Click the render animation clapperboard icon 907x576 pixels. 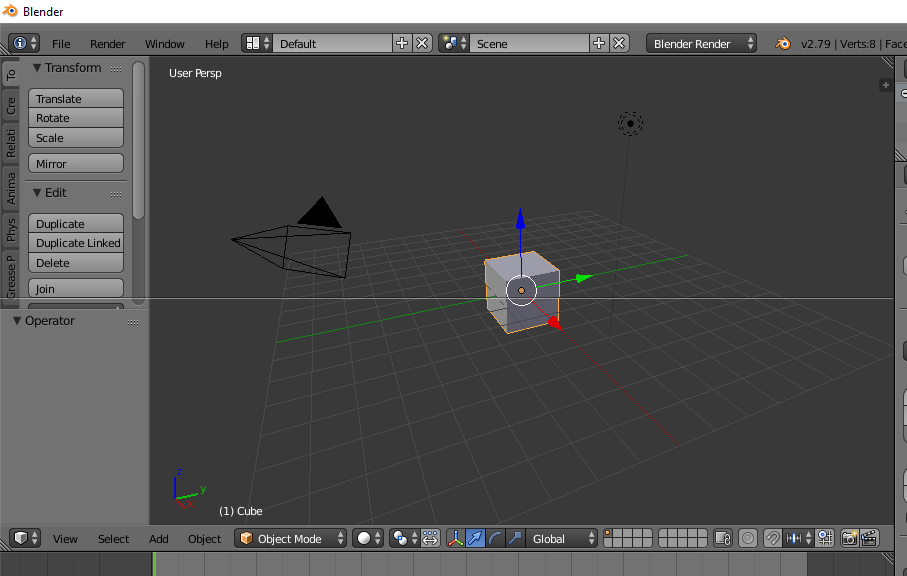tap(868, 538)
